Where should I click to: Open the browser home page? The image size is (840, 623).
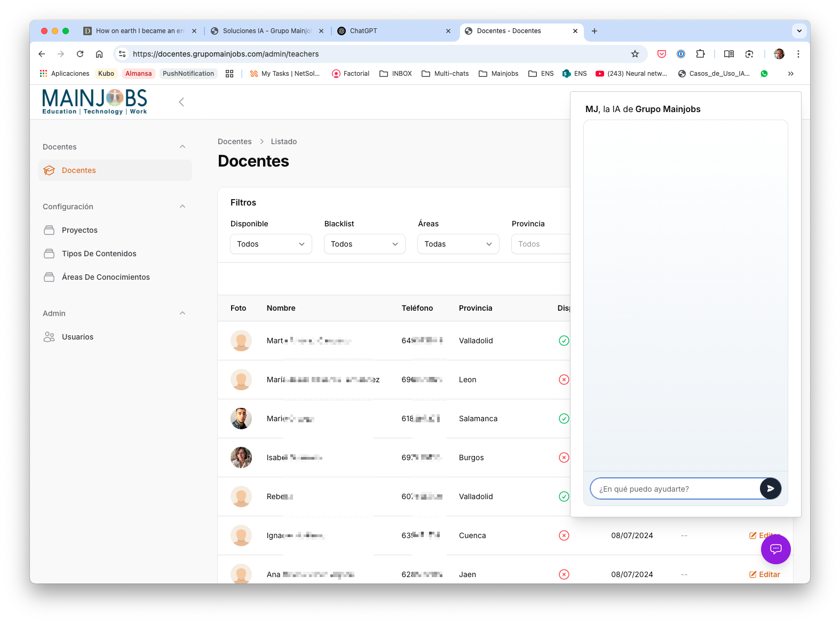[99, 54]
